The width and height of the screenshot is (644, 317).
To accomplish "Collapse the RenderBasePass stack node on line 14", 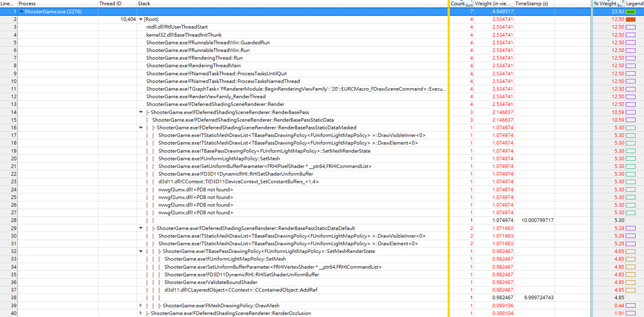I will tap(141, 112).
